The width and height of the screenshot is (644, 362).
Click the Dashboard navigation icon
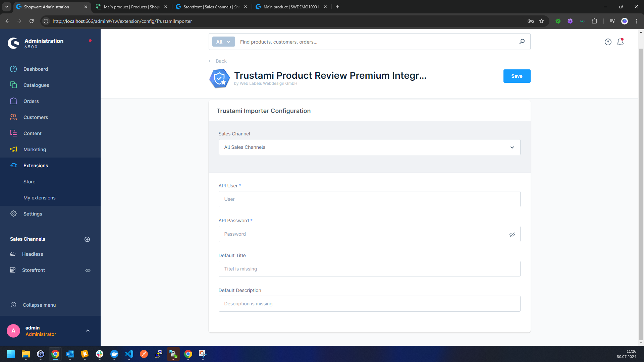[x=13, y=68]
